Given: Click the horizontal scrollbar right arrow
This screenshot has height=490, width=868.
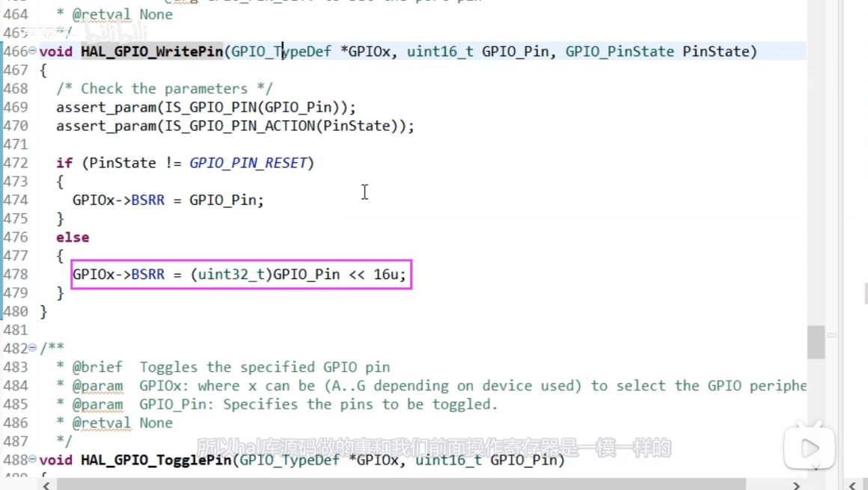Looking at the screenshot, I should 796,485.
